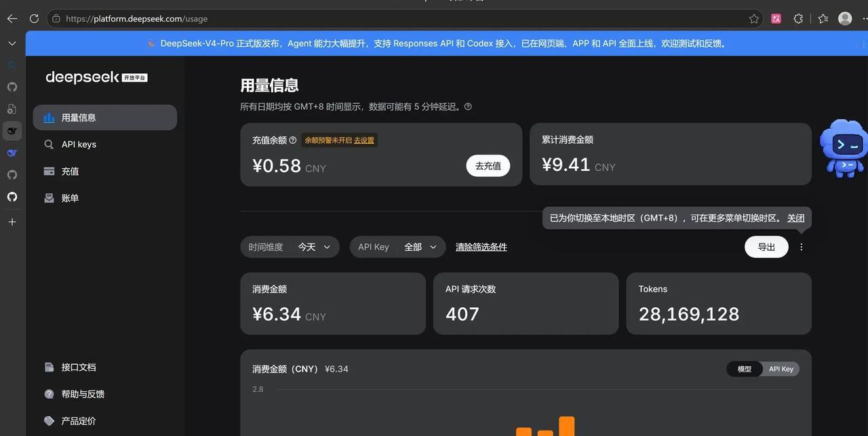Click the ¥0.58 balance value
Viewport: 868px width, 436px height.
tap(277, 165)
